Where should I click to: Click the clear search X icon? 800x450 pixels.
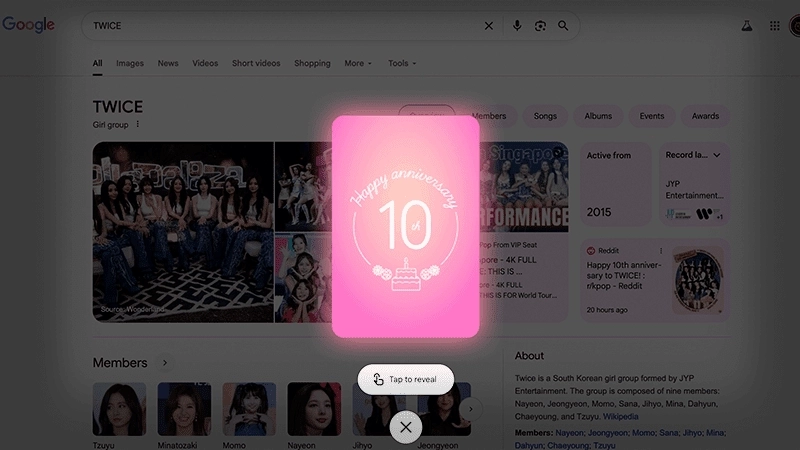pos(488,26)
